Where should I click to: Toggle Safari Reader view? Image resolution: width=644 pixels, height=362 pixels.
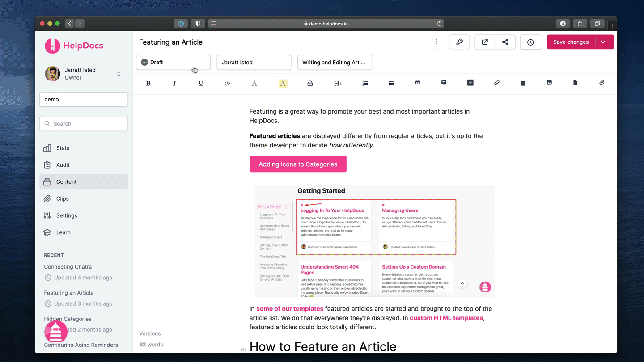tap(213, 24)
